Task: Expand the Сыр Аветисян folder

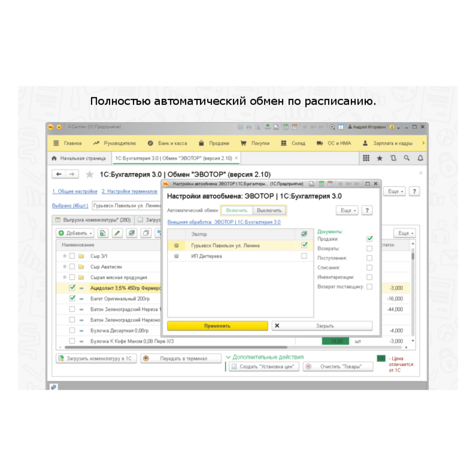Action: click(65, 267)
